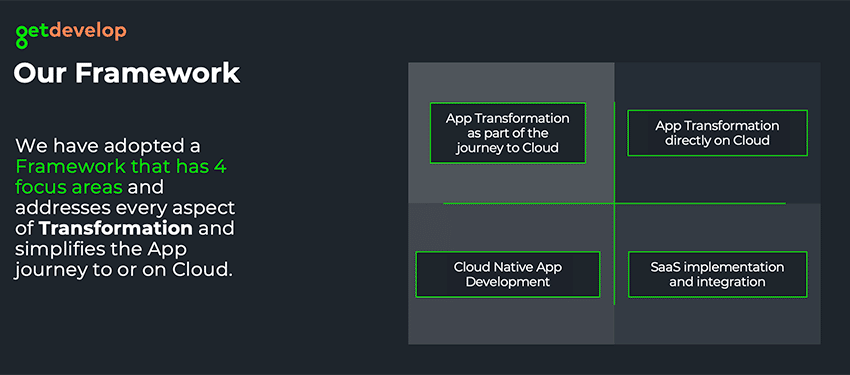Click 'journey to or on Cloud.' line
850x375 pixels.
124,269
